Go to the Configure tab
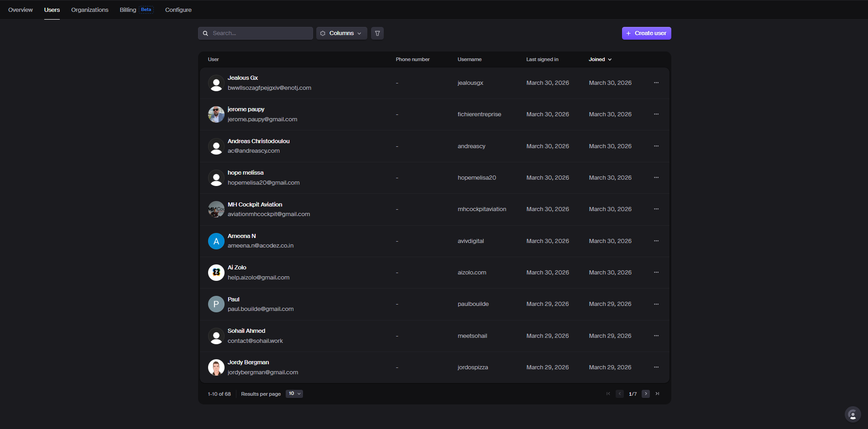 [x=178, y=10]
